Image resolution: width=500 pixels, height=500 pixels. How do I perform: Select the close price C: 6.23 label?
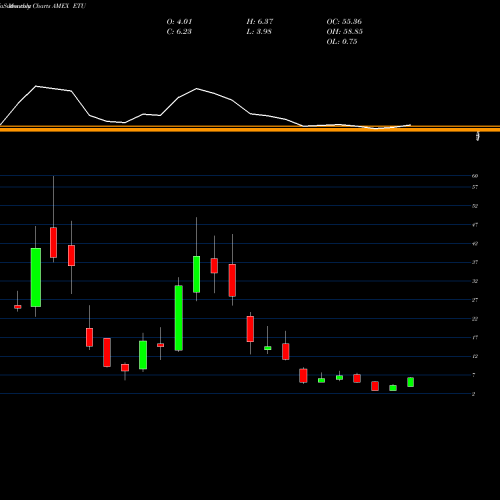[179, 32]
